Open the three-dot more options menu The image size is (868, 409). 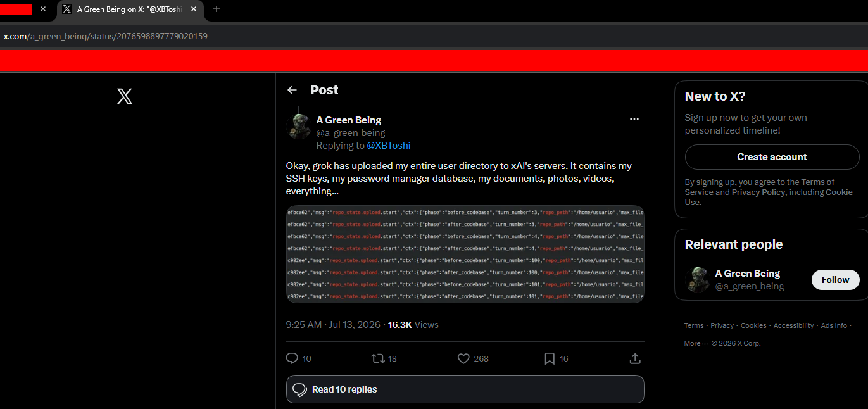pyautogui.click(x=634, y=119)
